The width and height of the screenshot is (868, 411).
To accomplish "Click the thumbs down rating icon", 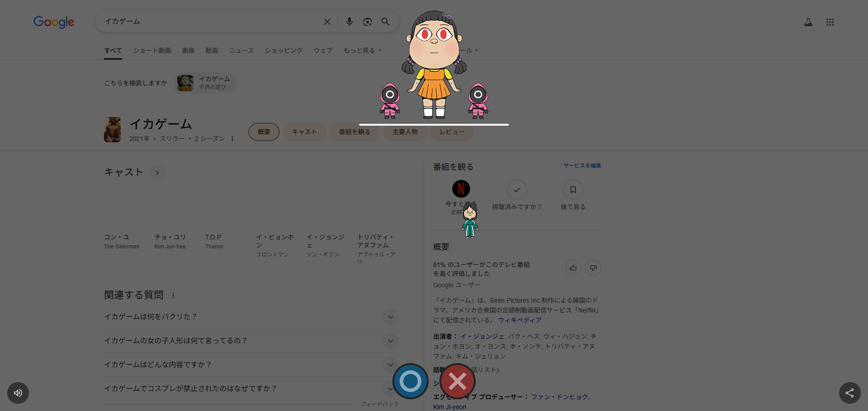I will 593,268.
